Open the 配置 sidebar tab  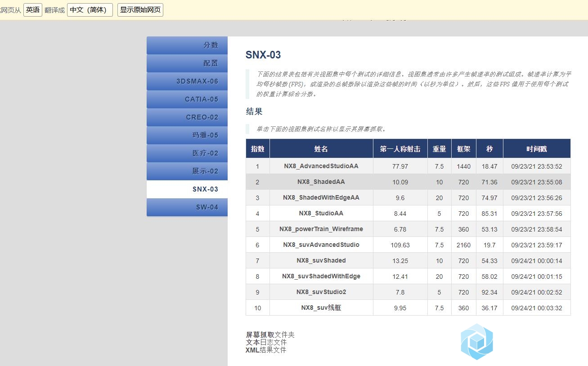click(187, 63)
